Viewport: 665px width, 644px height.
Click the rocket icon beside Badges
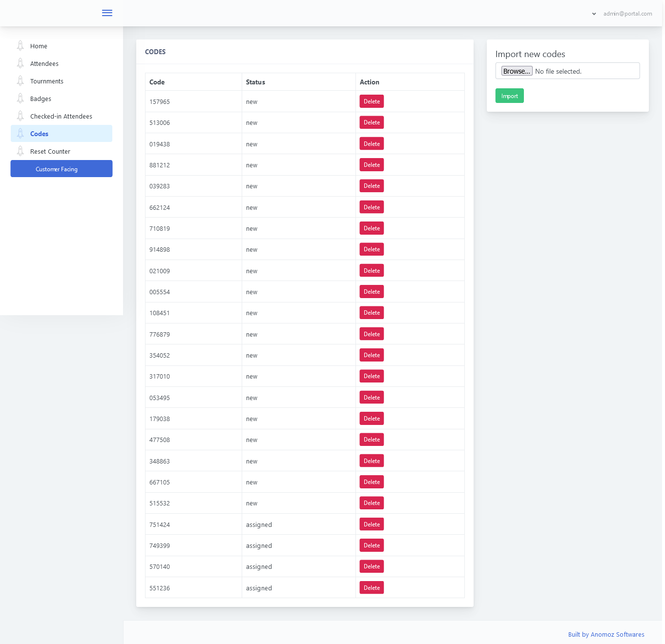click(21, 99)
